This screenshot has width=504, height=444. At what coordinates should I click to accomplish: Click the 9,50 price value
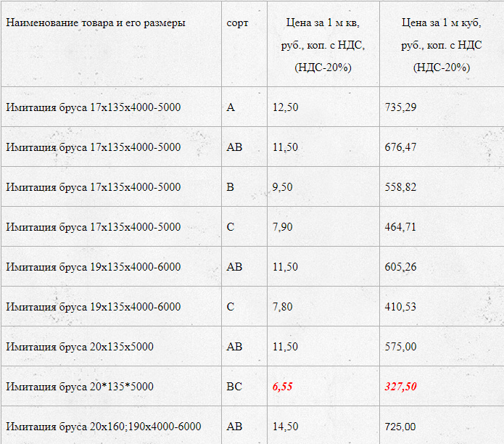pos(283,186)
